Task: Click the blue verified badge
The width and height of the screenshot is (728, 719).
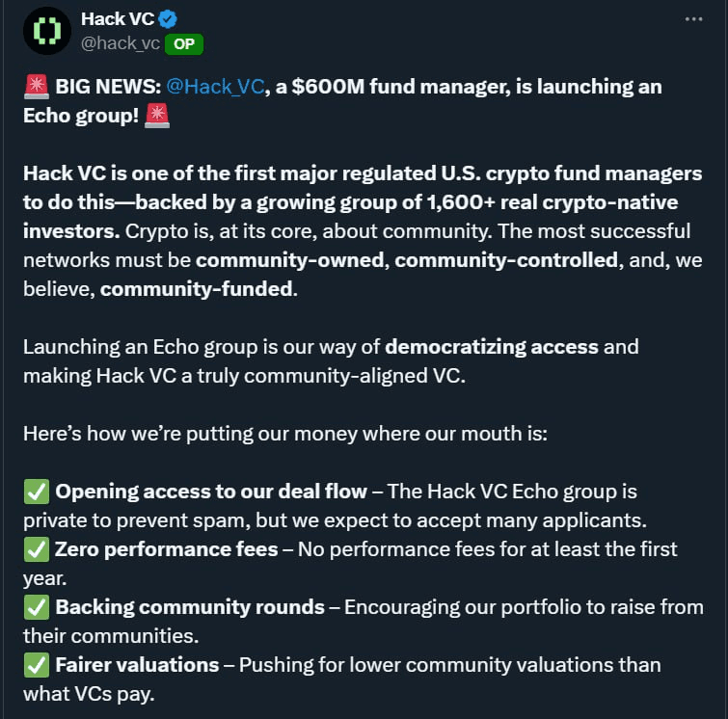Action: click(168, 19)
